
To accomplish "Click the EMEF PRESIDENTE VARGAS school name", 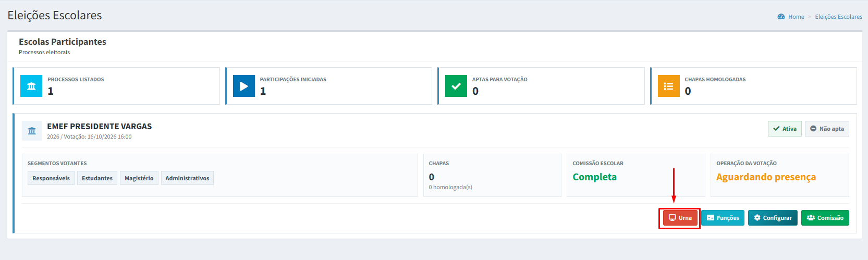I will 100,127.
